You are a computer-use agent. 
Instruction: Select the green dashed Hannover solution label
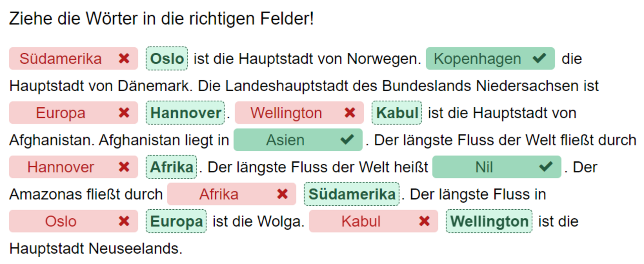point(185,113)
